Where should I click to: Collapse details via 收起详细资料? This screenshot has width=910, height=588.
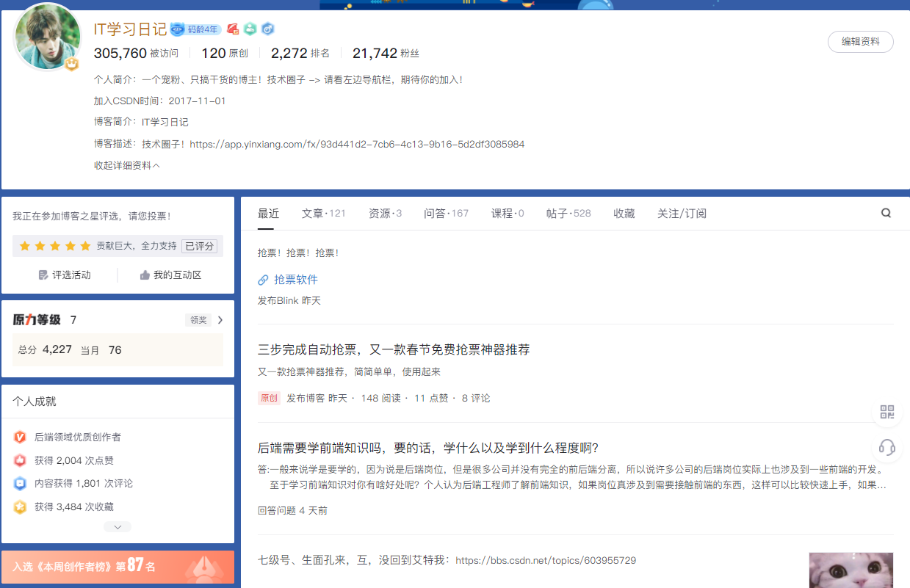(127, 165)
